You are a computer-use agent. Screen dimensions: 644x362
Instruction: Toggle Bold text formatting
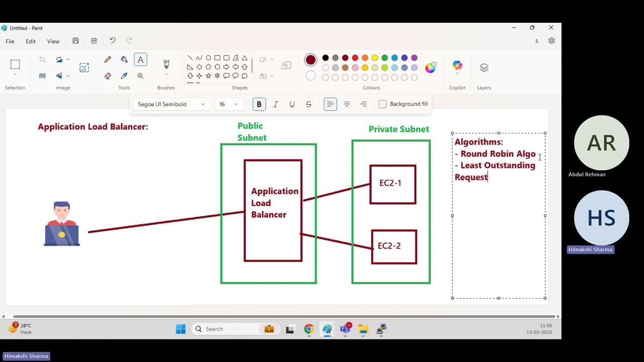259,104
